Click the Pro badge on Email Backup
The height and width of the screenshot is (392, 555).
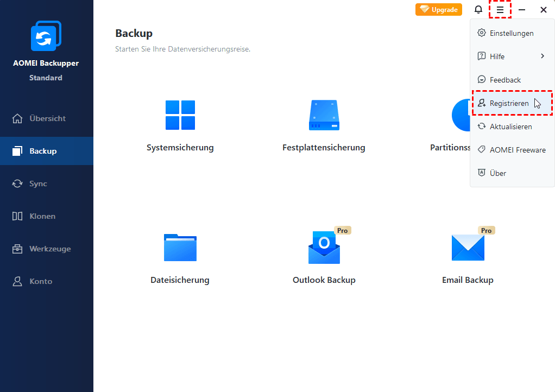click(487, 230)
